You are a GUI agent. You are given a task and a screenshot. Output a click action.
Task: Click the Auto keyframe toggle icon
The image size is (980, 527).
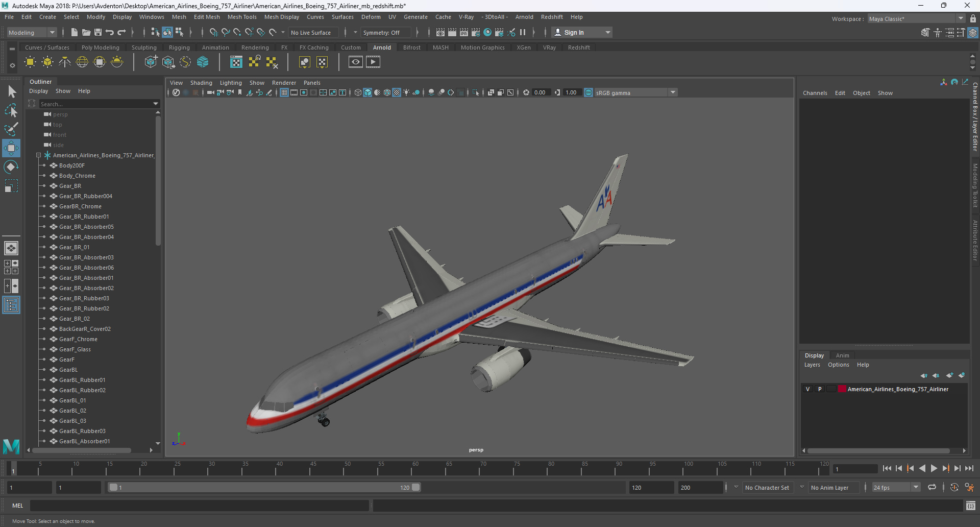[x=954, y=487]
